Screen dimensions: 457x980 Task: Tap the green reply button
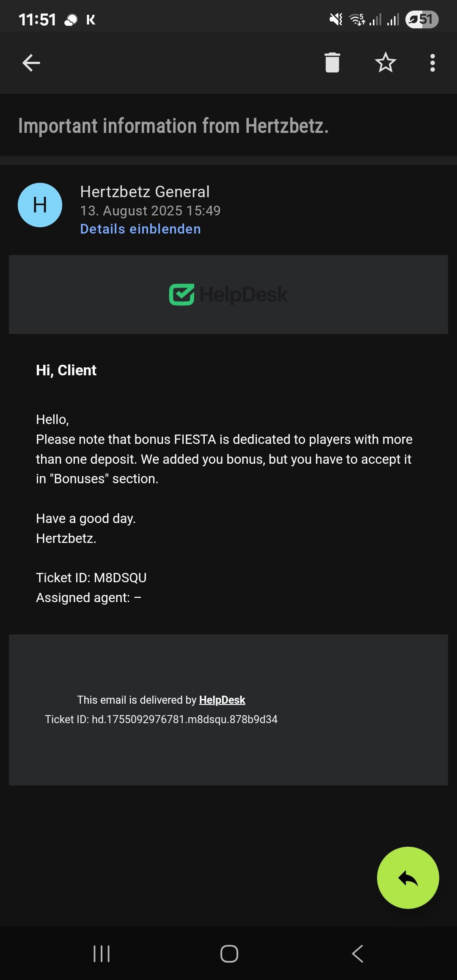click(x=408, y=878)
